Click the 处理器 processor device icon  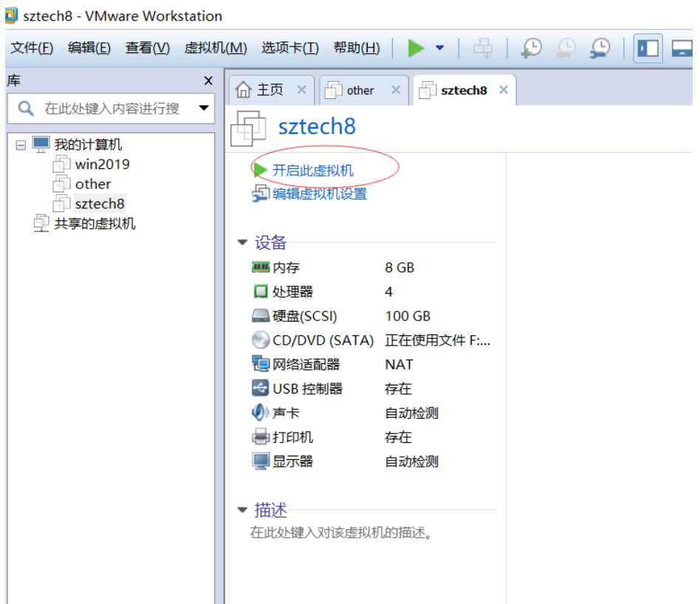click(261, 291)
